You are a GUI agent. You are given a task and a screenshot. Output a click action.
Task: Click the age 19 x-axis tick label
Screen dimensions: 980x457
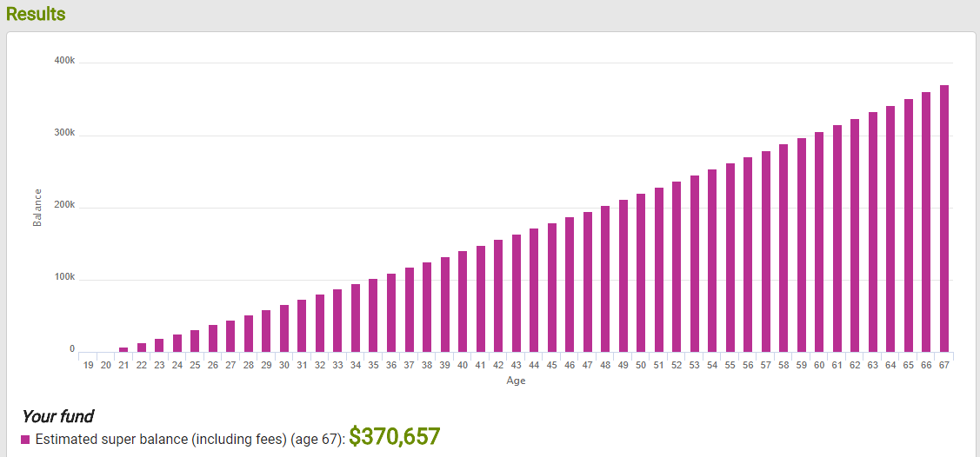[x=88, y=366]
